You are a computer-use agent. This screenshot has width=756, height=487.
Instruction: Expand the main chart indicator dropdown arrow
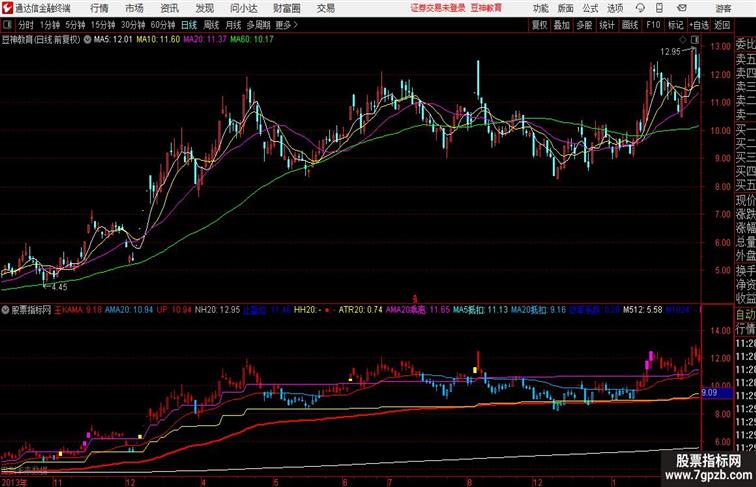[x=87, y=40]
